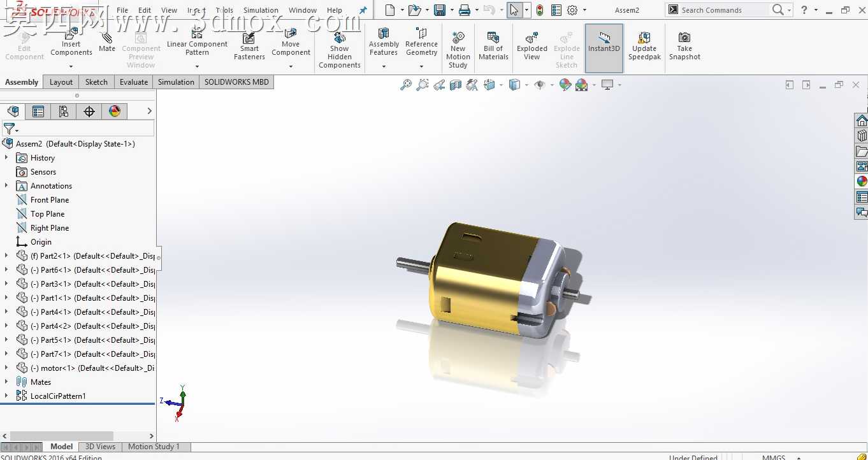Screen dimensions: 868x460
Task: Click the Apply Scene icon
Action: click(x=581, y=85)
